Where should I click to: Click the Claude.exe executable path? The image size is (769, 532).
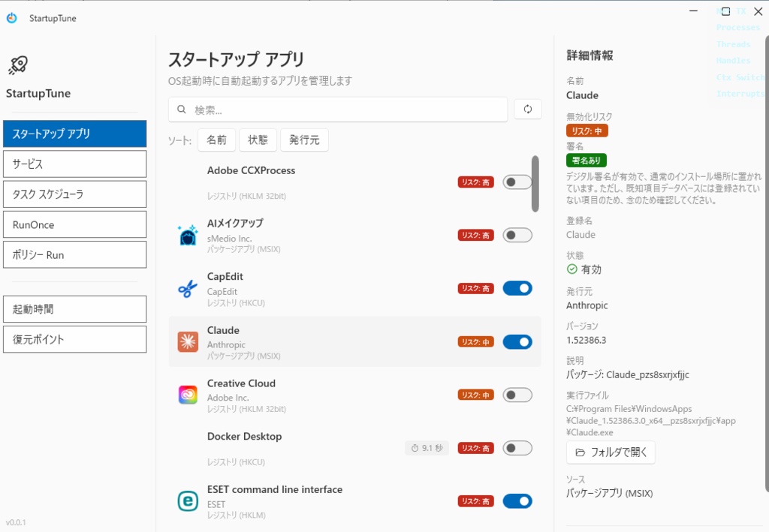[651, 421]
